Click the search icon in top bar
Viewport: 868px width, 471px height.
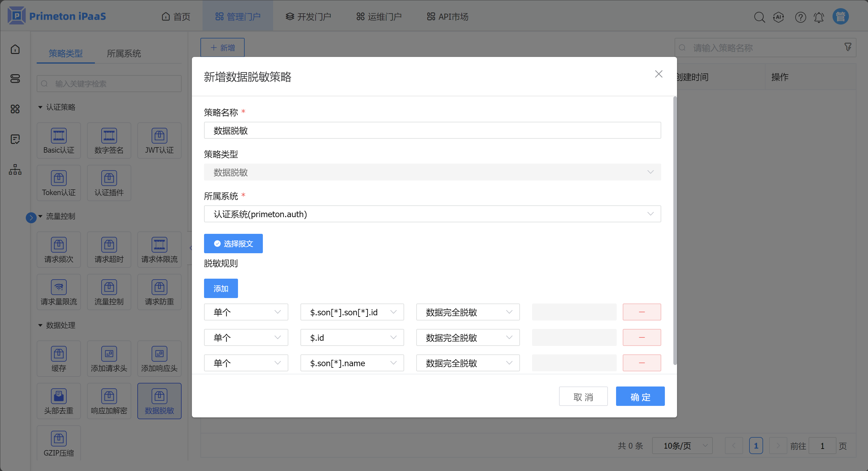759,17
